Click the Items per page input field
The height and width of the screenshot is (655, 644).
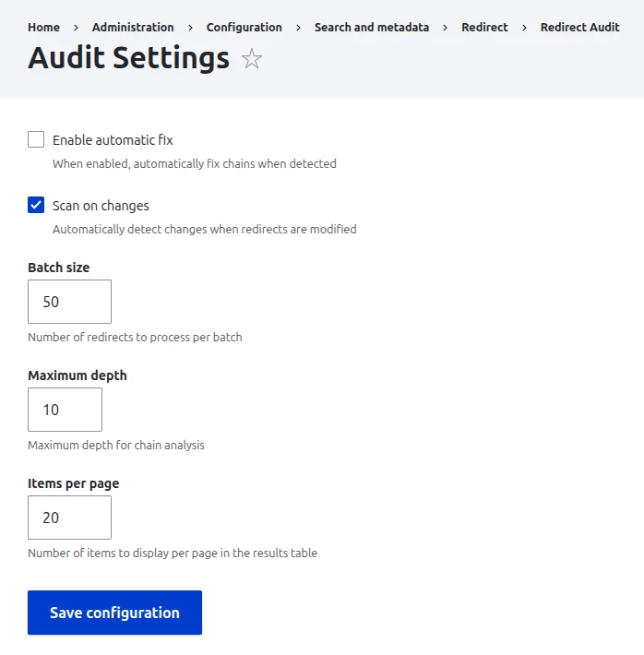pos(69,518)
